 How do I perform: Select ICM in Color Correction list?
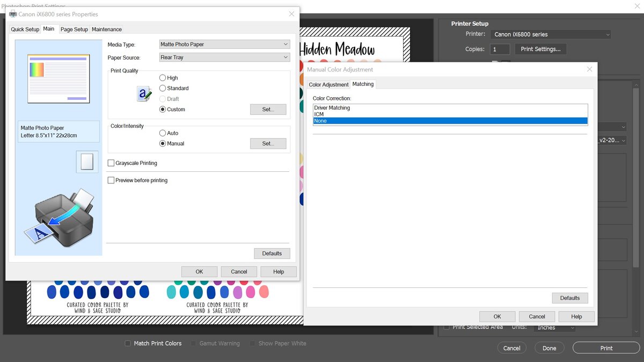coord(319,114)
